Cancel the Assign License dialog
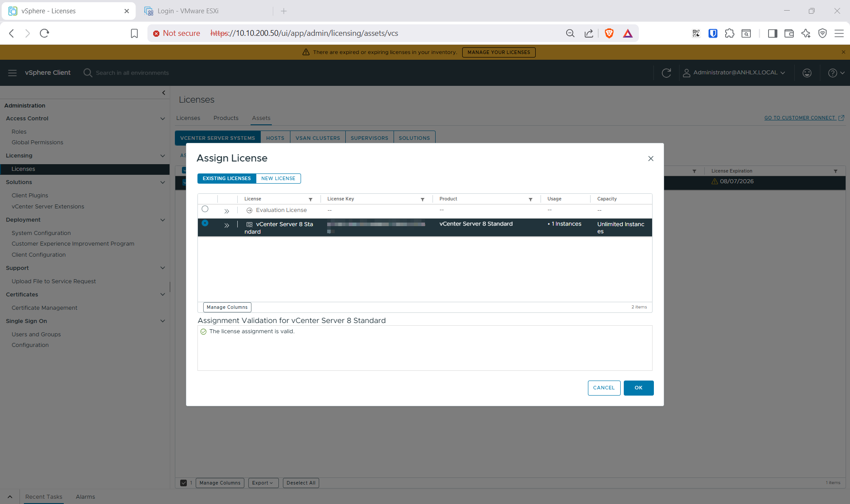The image size is (850, 504). click(x=604, y=388)
